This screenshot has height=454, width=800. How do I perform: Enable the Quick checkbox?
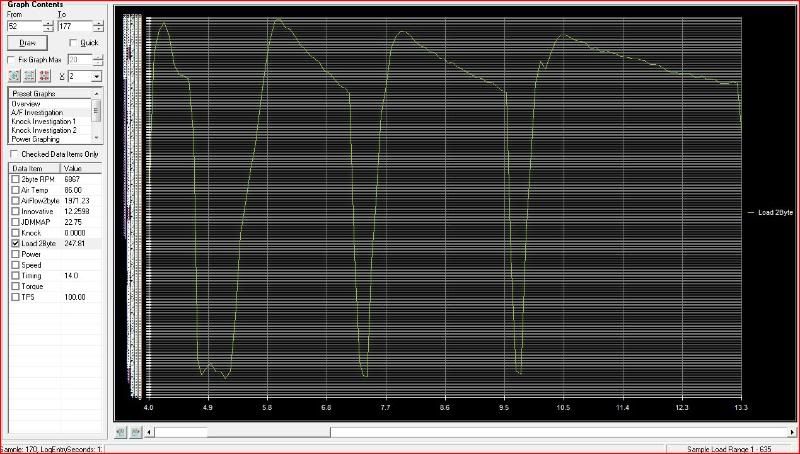(73, 43)
